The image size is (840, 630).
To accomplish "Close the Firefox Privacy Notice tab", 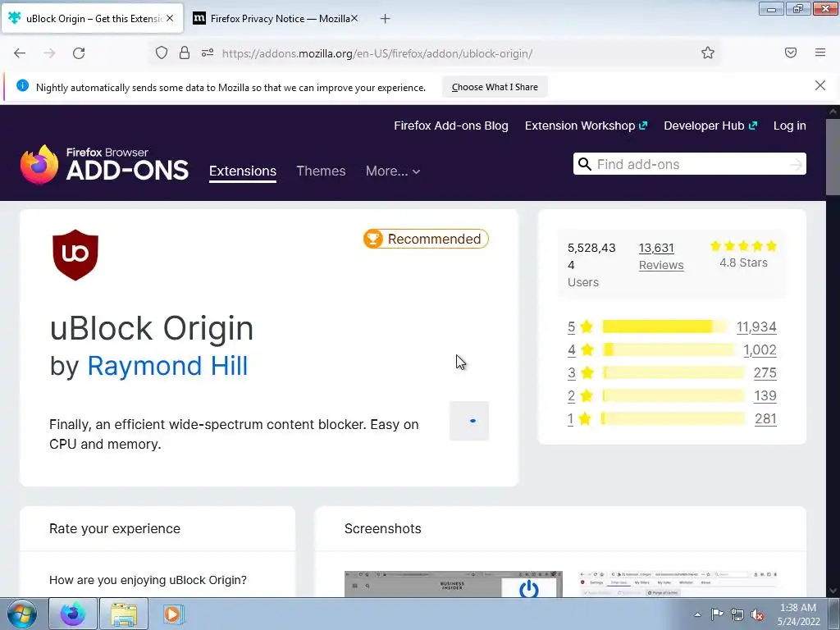I will pyautogui.click(x=354, y=18).
